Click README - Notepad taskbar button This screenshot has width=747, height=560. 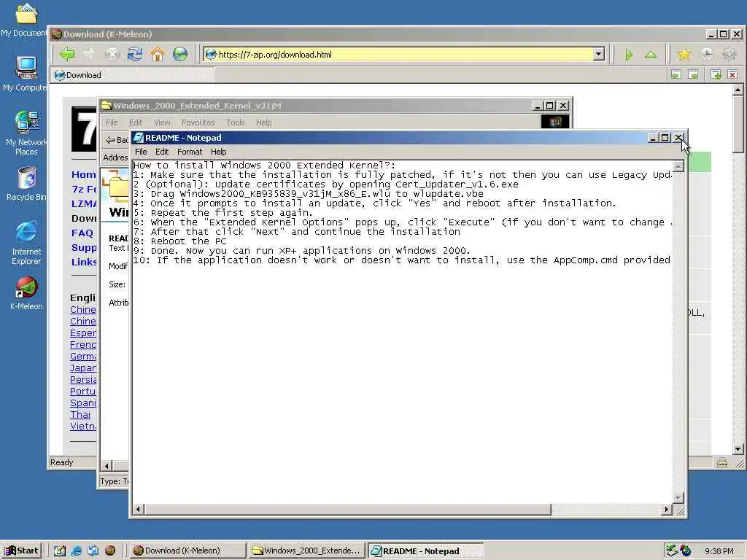(426, 551)
